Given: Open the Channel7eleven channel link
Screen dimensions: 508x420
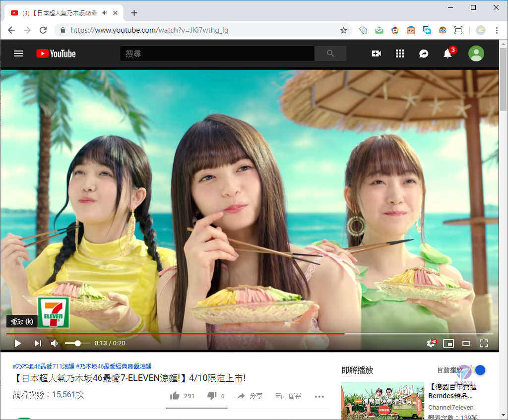Looking at the screenshot, I should (450, 408).
